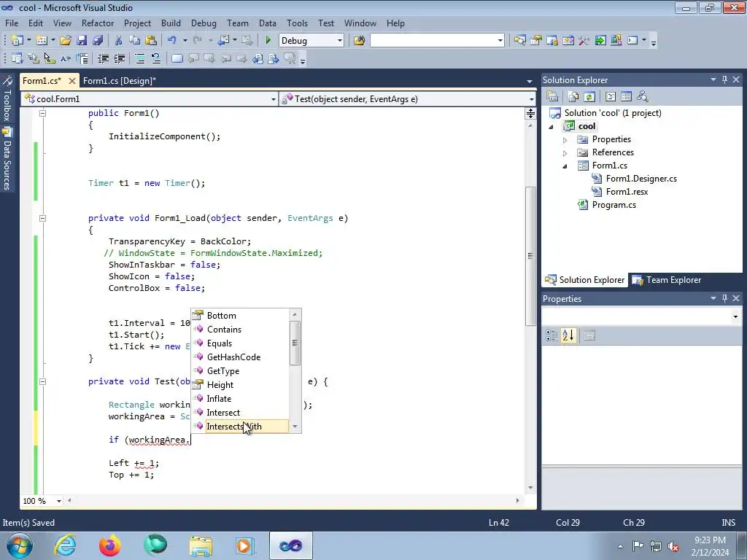
Task: Click View Code icon in Solution Explorer
Action: [x=611, y=97]
